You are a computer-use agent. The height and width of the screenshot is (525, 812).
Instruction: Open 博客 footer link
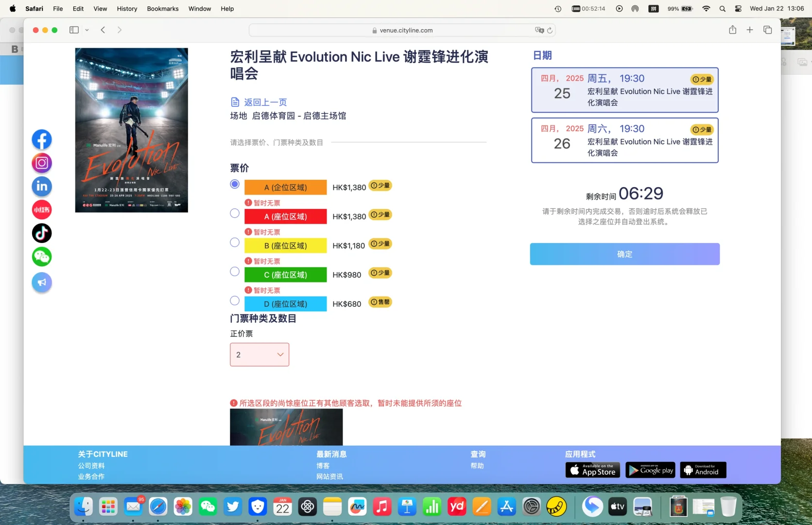(323, 466)
